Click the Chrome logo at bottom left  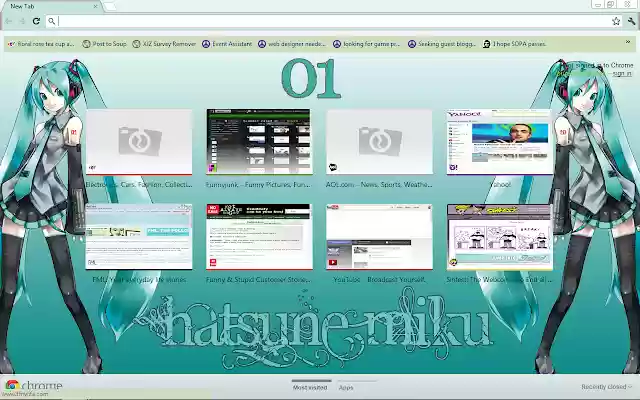click(33, 385)
